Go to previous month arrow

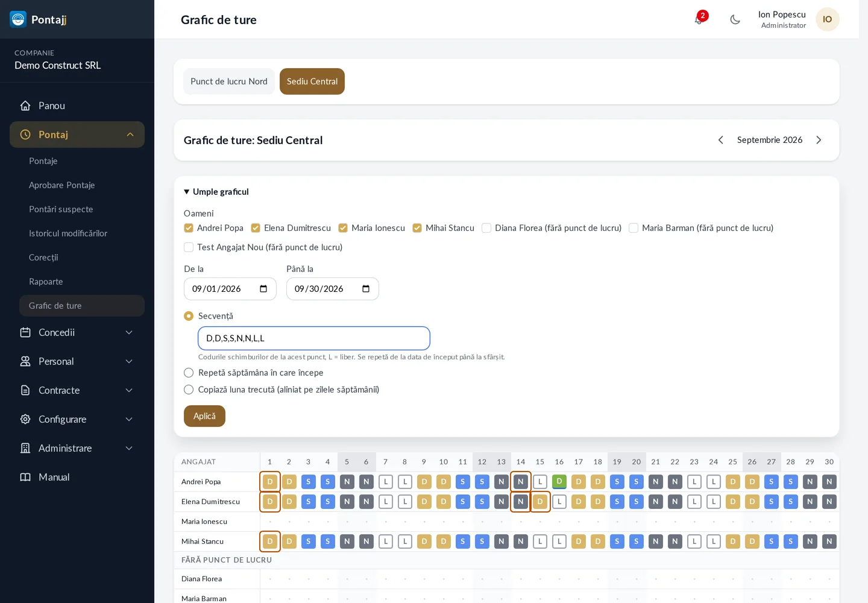tap(720, 140)
